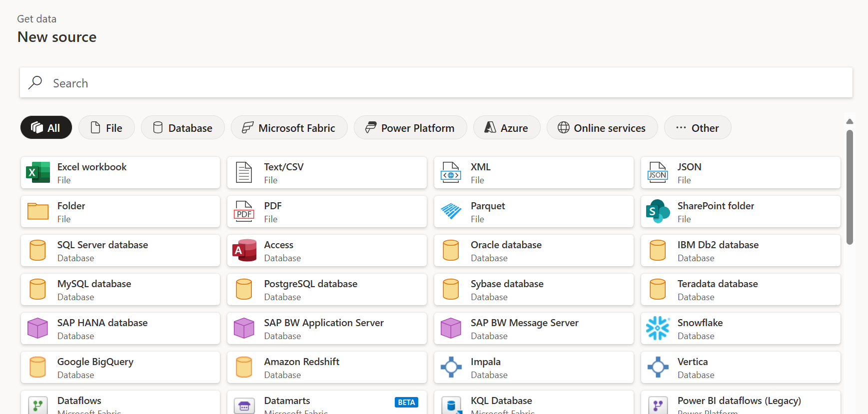Show Online services connectors
Viewport: 868px width, 414px height.
click(602, 128)
